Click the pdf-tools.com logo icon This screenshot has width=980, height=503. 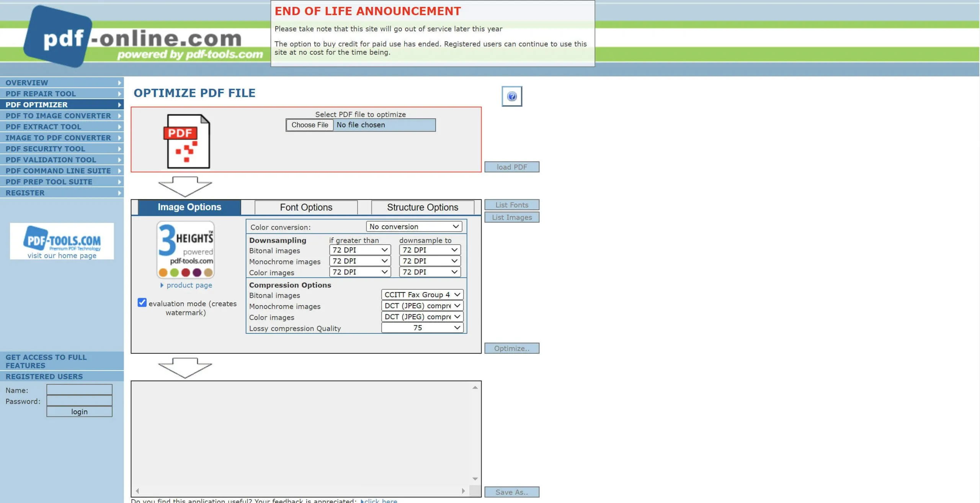pos(62,238)
